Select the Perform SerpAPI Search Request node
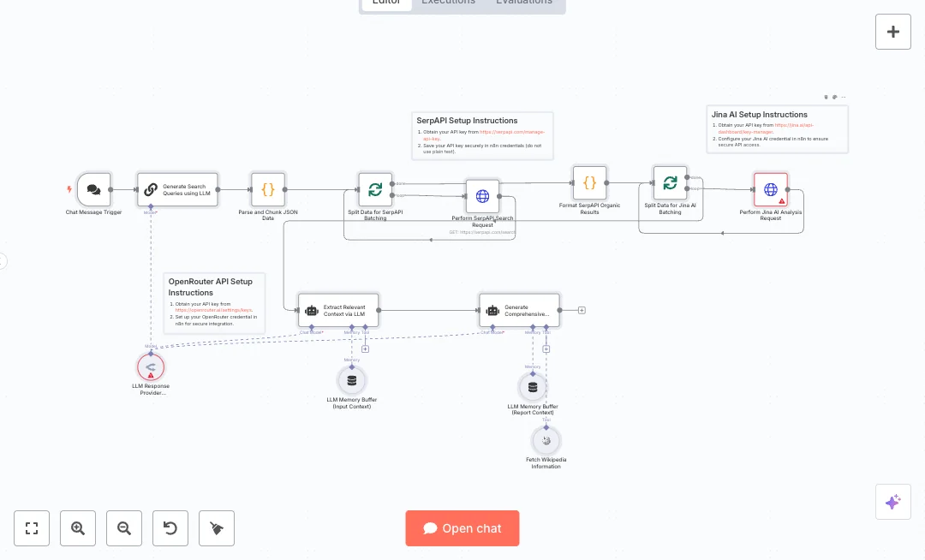Screen dimensions: 925x560 (x=483, y=196)
